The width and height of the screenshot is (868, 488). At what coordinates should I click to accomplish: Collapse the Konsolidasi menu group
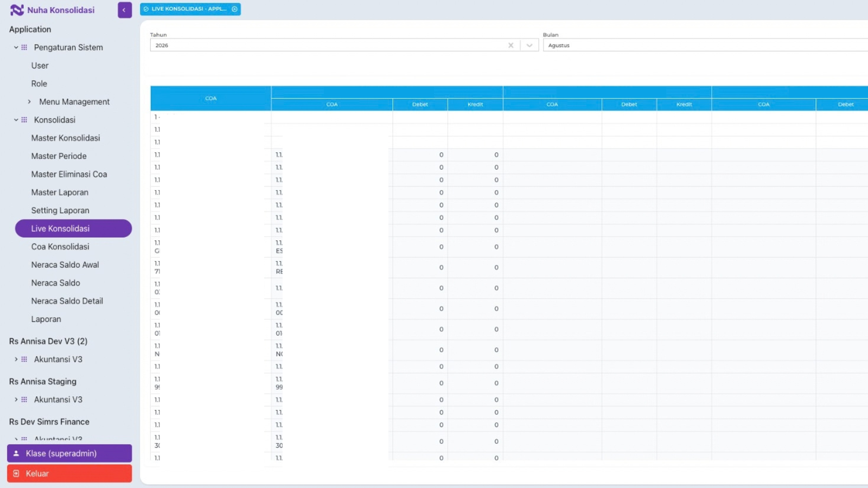tap(16, 120)
